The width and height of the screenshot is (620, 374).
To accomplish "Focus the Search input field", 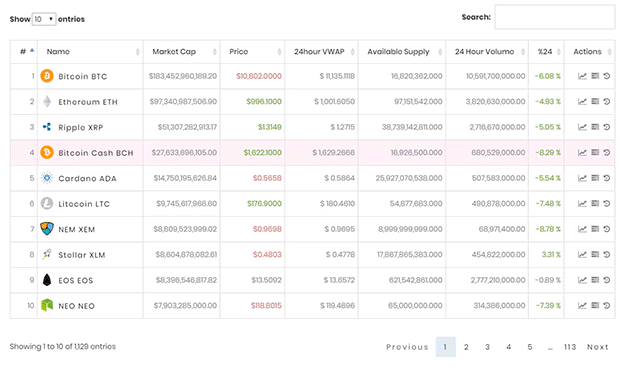I will (554, 17).
